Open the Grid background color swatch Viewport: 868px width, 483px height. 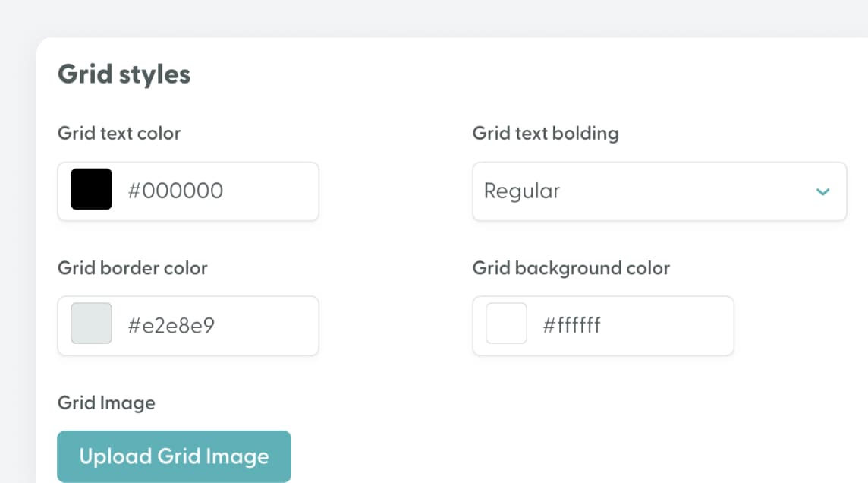coord(505,324)
